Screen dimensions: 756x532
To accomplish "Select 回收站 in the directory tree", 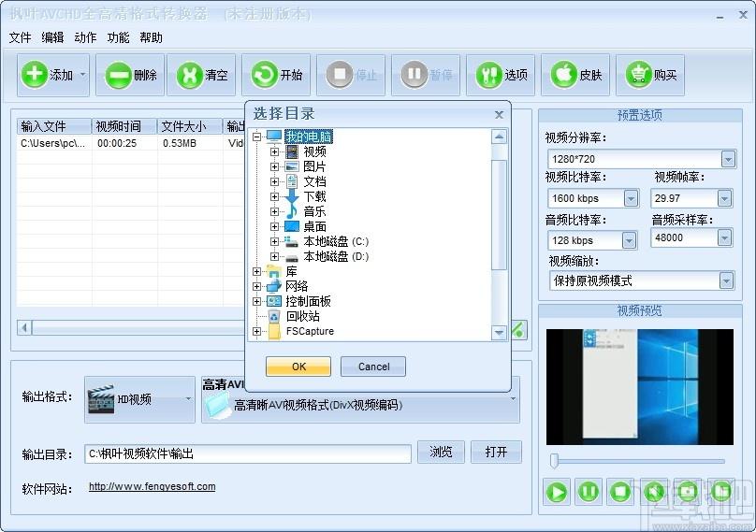I will 303,316.
